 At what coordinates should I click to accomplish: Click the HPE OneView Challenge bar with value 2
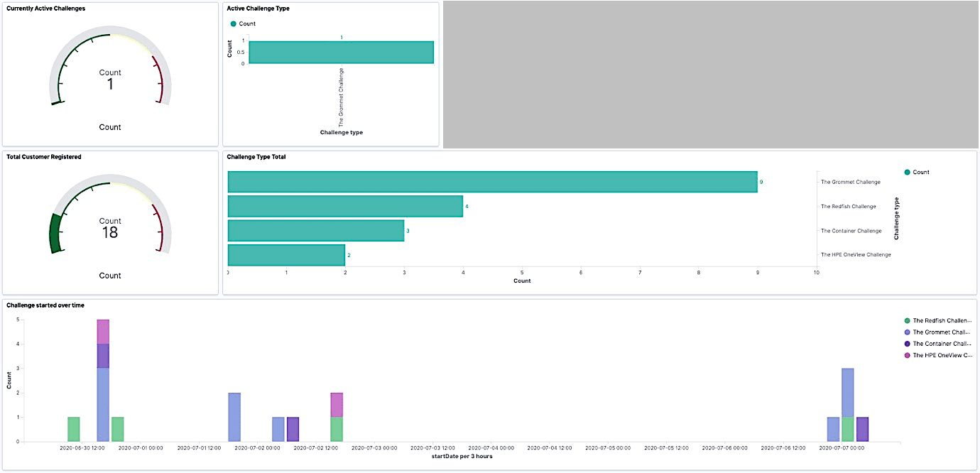286,255
